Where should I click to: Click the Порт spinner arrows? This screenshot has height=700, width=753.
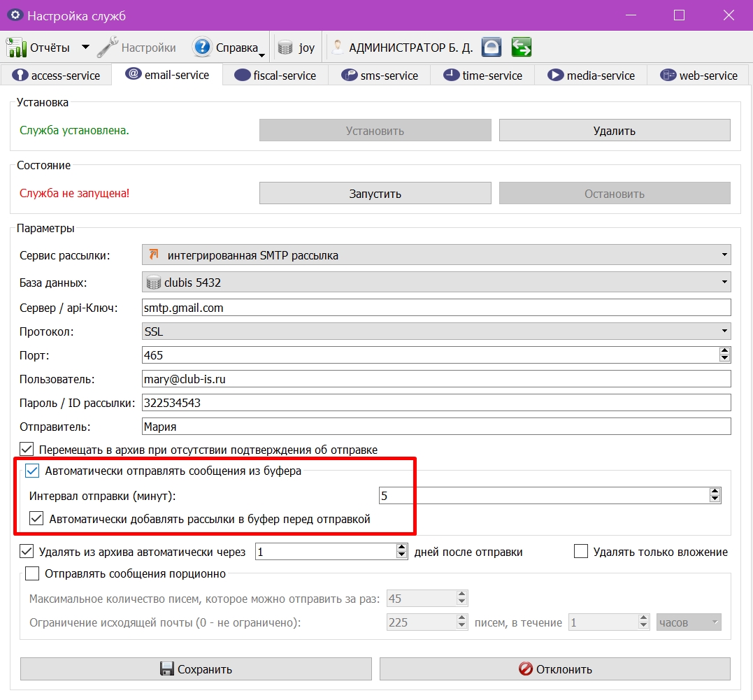(x=724, y=355)
